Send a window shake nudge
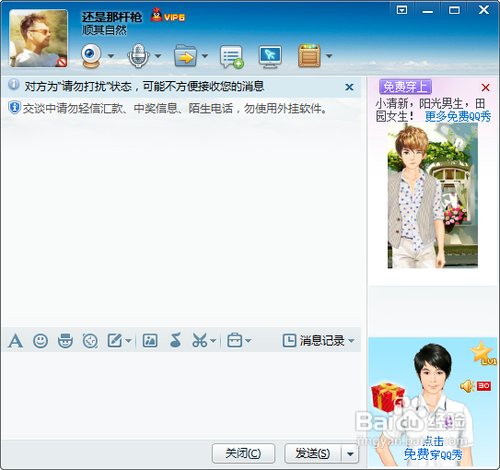The image size is (500, 470). click(90, 341)
